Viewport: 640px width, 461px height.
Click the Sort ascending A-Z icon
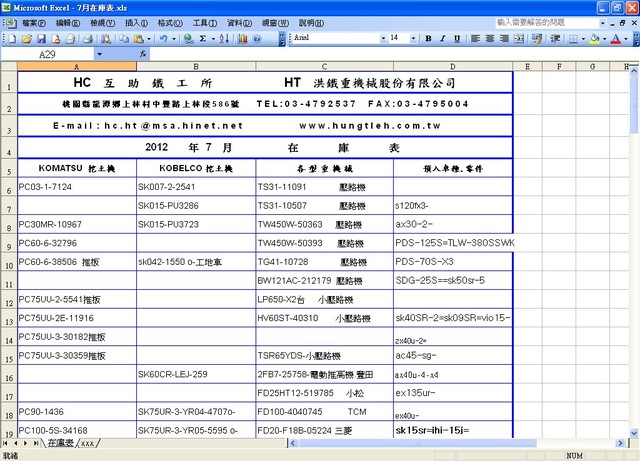[224, 39]
